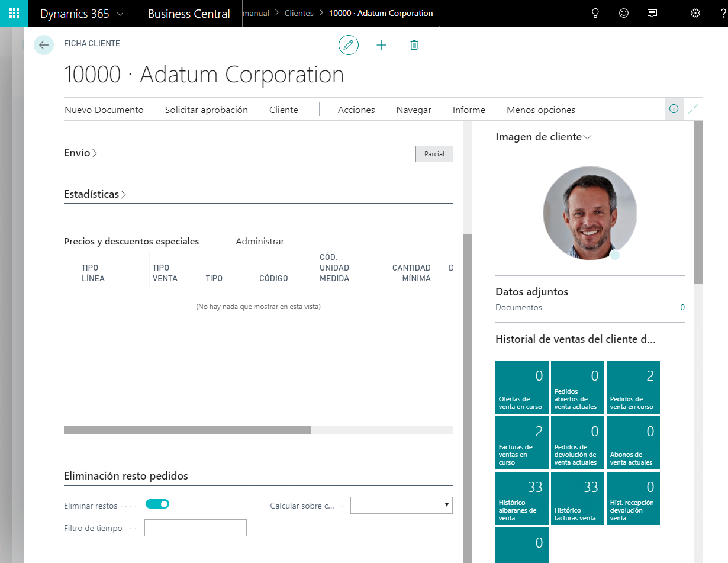Open the app launcher waffle icon

click(14, 14)
